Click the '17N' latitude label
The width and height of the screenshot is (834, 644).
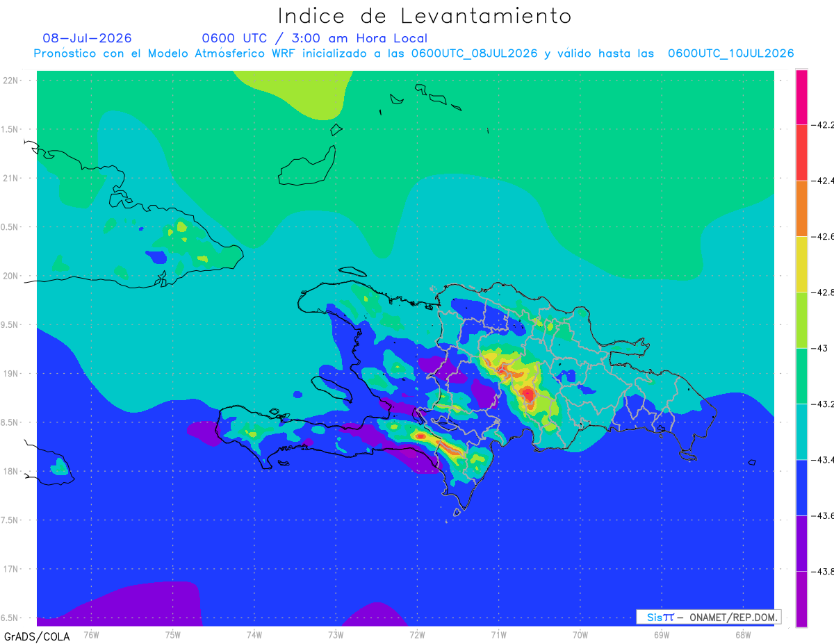pos(12,569)
